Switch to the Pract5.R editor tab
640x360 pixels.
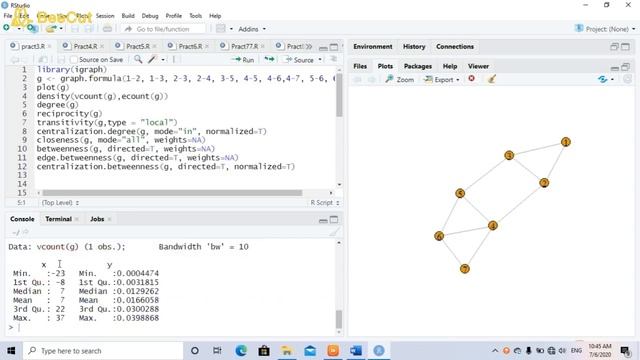pos(138,47)
